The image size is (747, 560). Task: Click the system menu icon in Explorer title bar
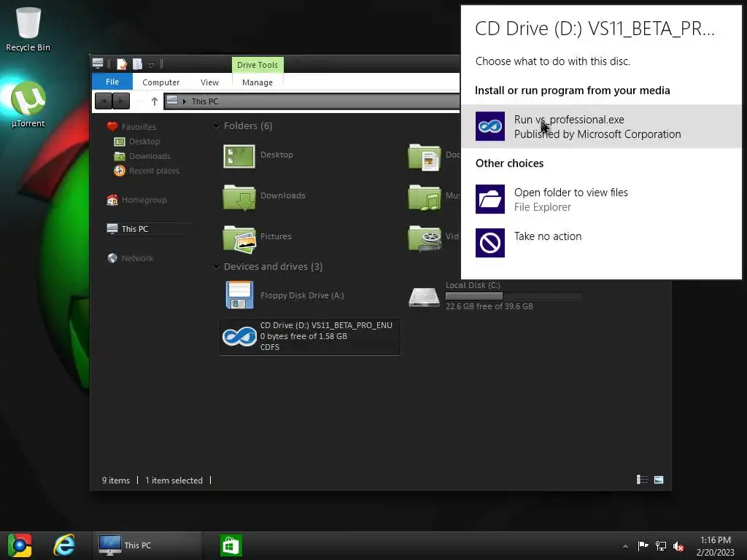pos(98,63)
